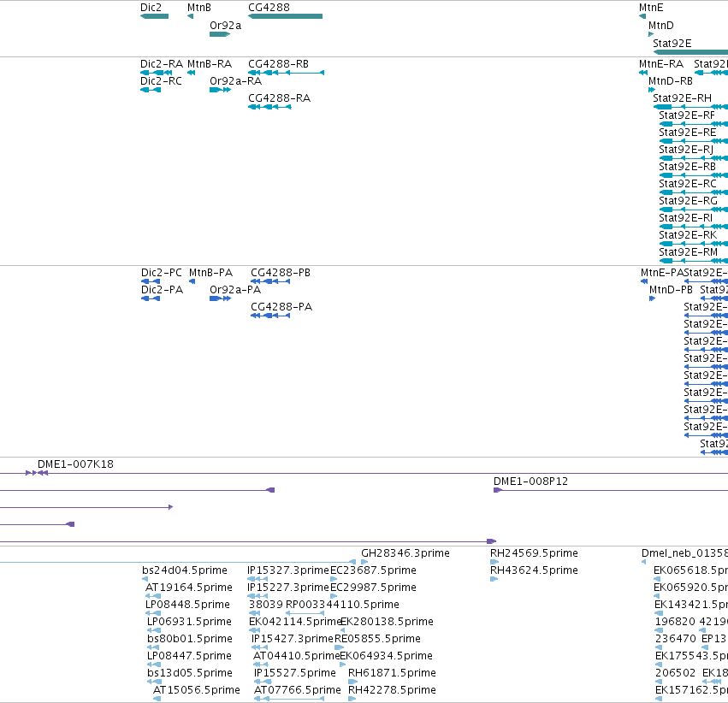Select the RE05855.5prime EST label

[x=377, y=639]
